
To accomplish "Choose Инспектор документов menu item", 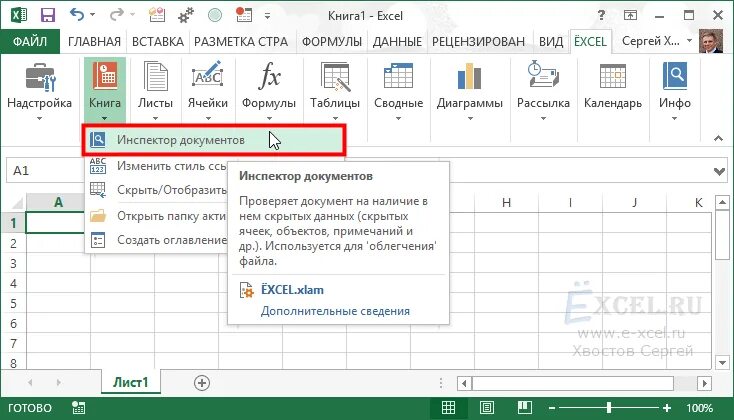I will (x=214, y=140).
